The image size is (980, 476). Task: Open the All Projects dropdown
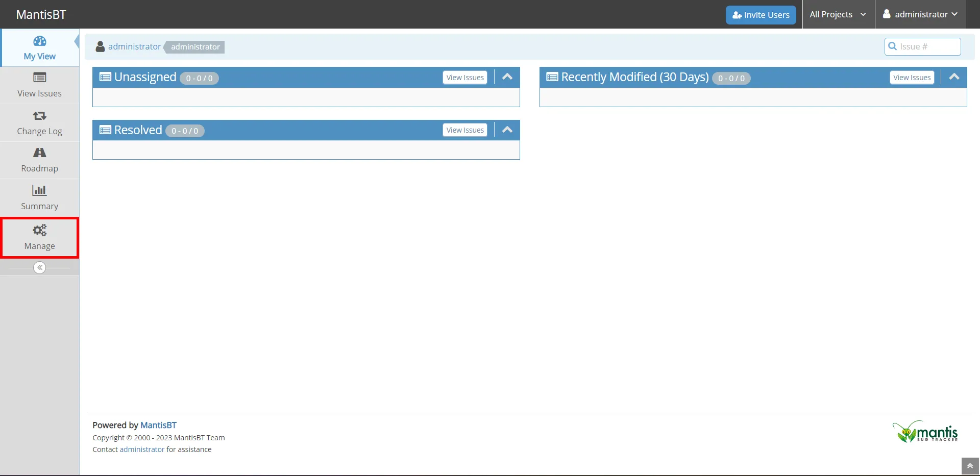click(838, 14)
